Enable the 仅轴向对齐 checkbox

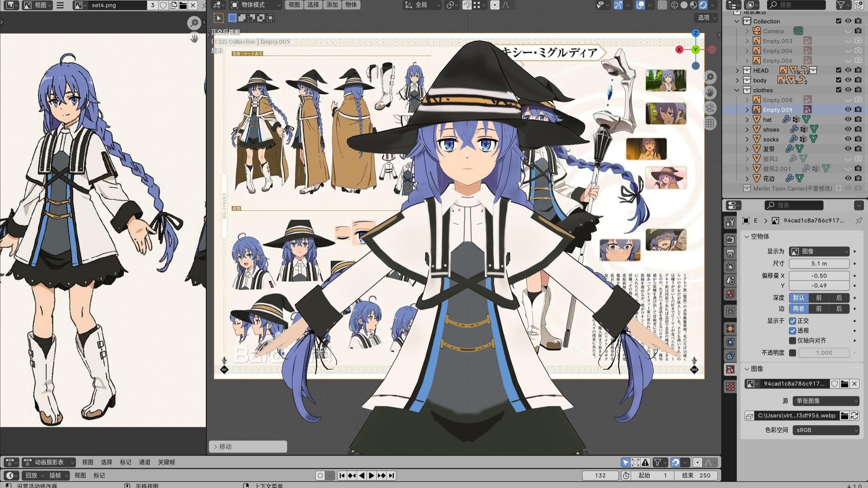792,340
